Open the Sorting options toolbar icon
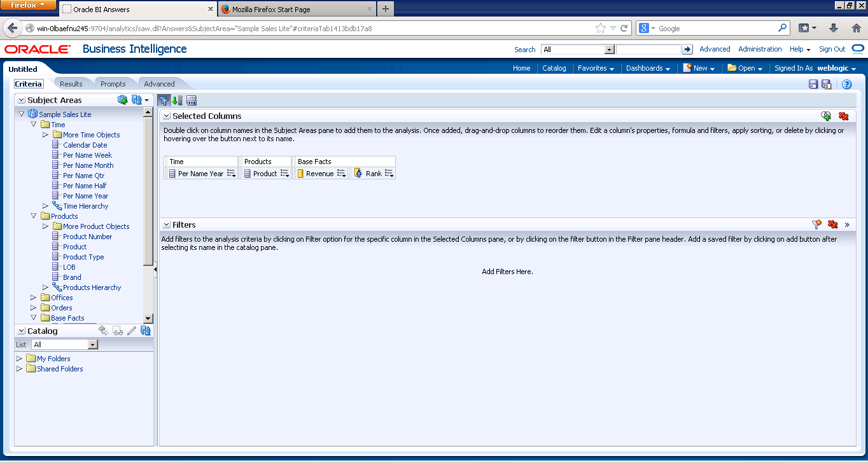This screenshot has width=868, height=463. [x=177, y=100]
